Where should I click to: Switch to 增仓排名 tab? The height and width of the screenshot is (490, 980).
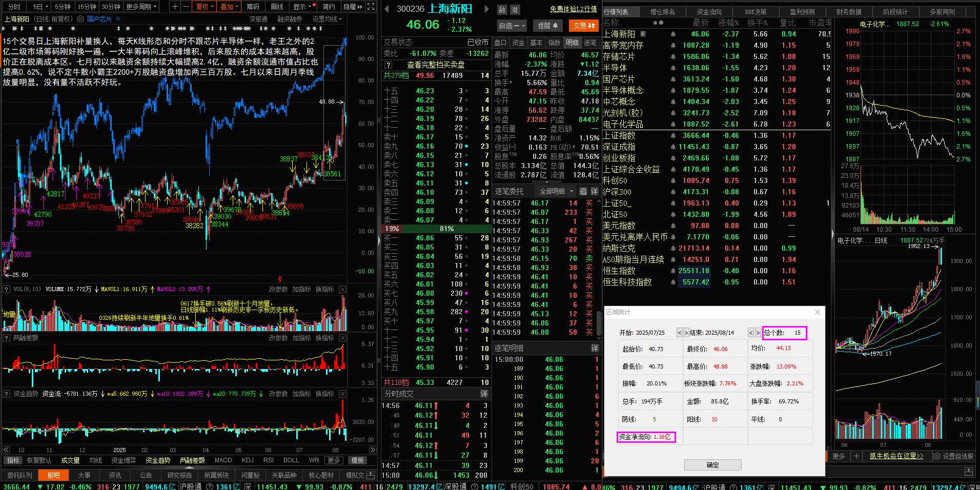662,12
